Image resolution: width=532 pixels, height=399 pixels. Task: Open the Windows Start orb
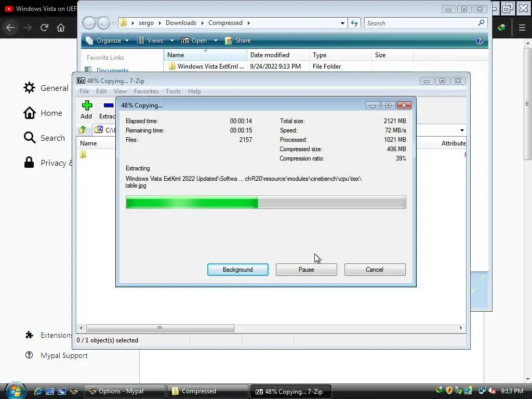pos(15,391)
